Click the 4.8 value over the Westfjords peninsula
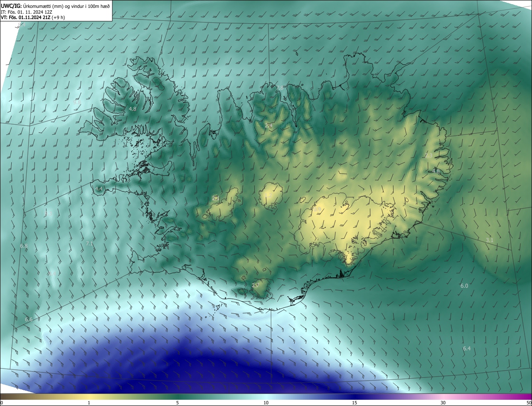Screen dimensions: 532x406 pos(133,109)
